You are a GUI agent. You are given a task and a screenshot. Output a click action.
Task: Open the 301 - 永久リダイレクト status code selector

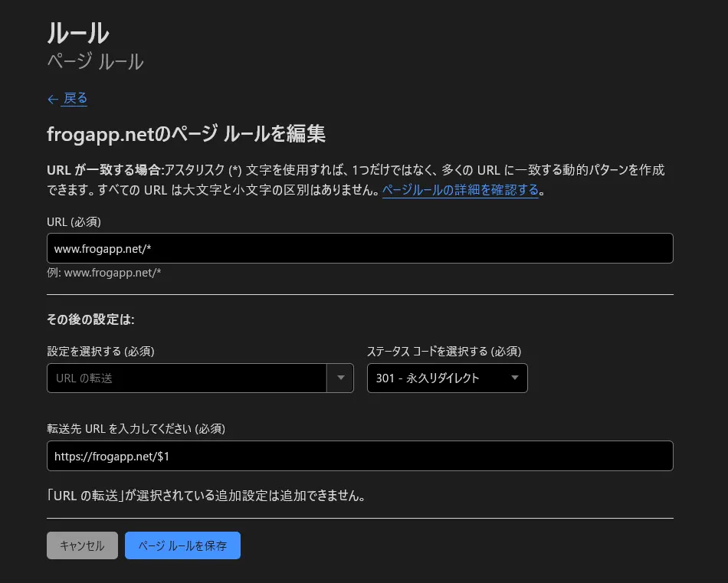447,378
